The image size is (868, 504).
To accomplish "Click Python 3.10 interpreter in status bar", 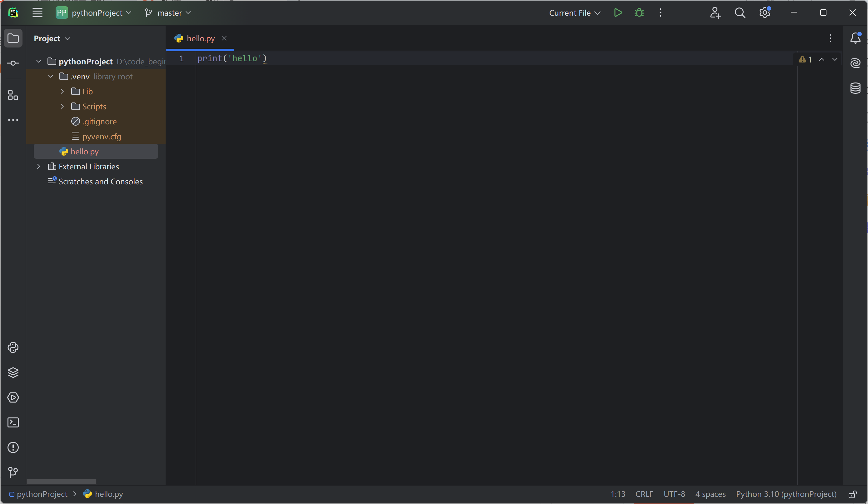I will 786,494.
